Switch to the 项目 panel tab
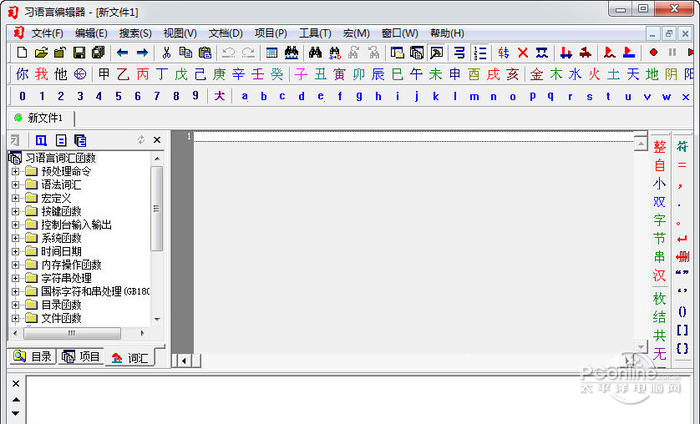The width and height of the screenshot is (700, 424). point(81,357)
